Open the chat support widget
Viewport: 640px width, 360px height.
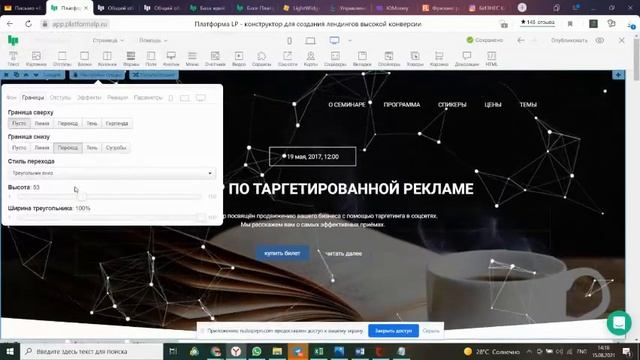619,322
